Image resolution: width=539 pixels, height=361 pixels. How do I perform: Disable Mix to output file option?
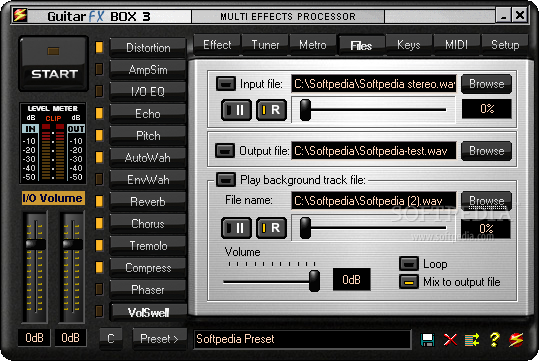(409, 282)
